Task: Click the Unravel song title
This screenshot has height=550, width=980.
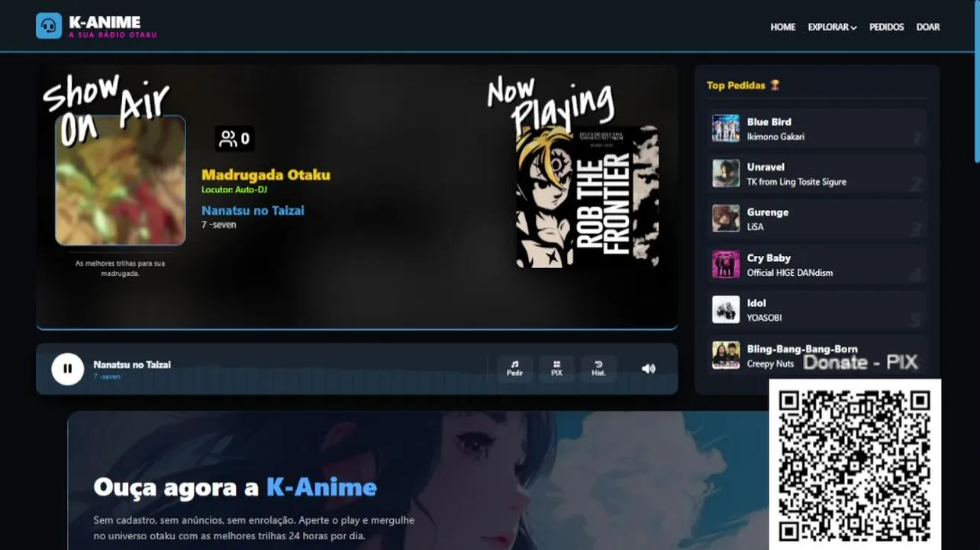Action: point(766,167)
